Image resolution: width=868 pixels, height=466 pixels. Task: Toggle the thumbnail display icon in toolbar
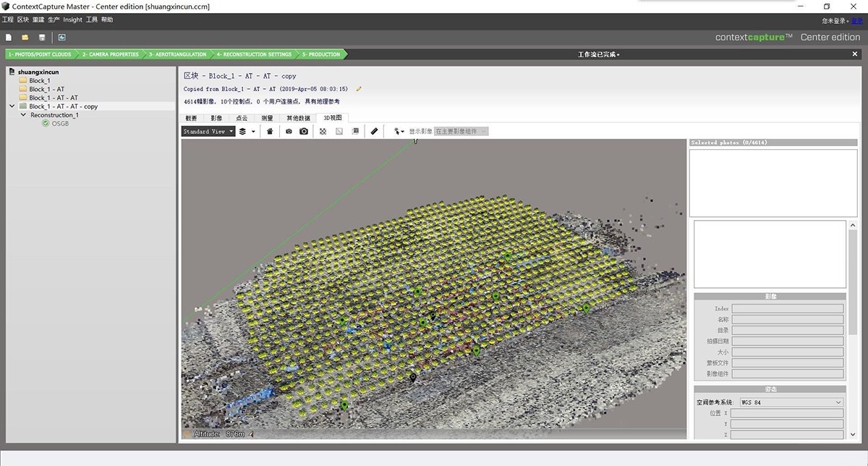coord(354,131)
